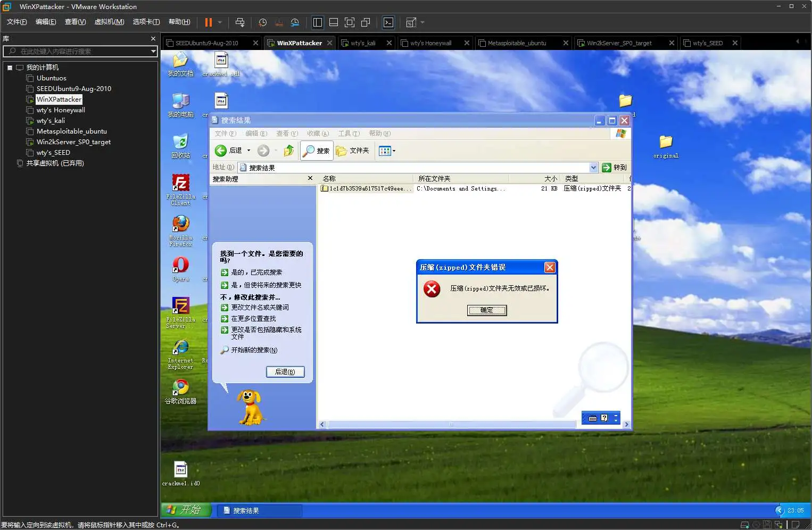Revert the VM to its last snapshot
The height and width of the screenshot is (530, 812).
click(279, 22)
